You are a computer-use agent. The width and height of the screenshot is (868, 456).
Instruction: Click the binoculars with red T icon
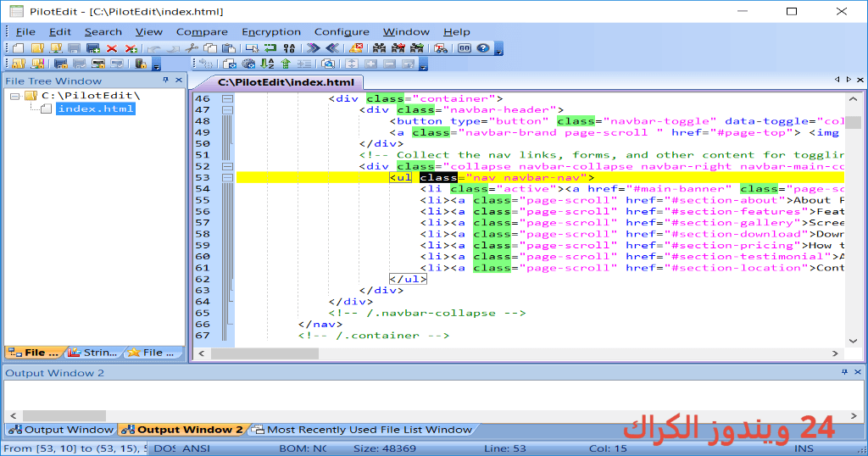coord(441,48)
